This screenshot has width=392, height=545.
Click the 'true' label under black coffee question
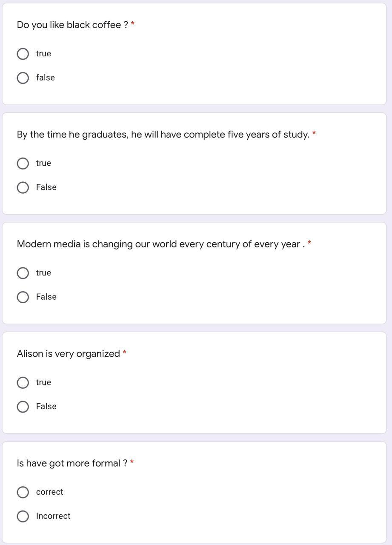43,54
